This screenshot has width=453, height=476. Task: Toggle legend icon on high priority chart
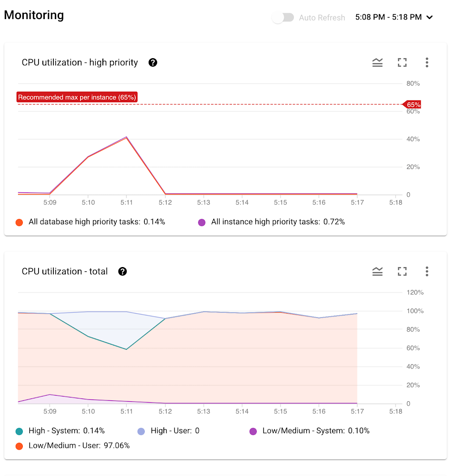(377, 62)
